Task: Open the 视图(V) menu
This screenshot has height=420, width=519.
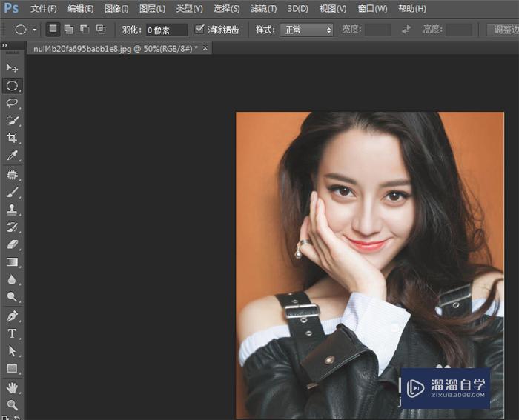Action: pyautogui.click(x=333, y=9)
